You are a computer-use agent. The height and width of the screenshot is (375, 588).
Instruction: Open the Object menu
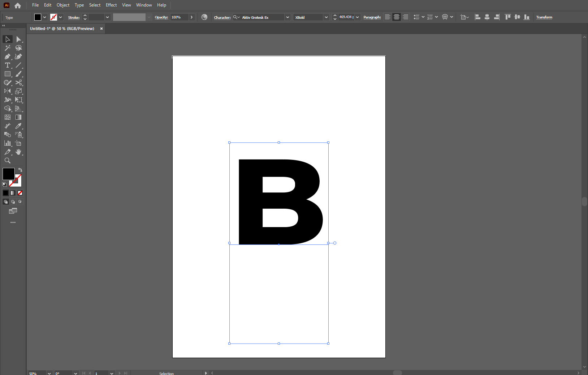(x=63, y=5)
